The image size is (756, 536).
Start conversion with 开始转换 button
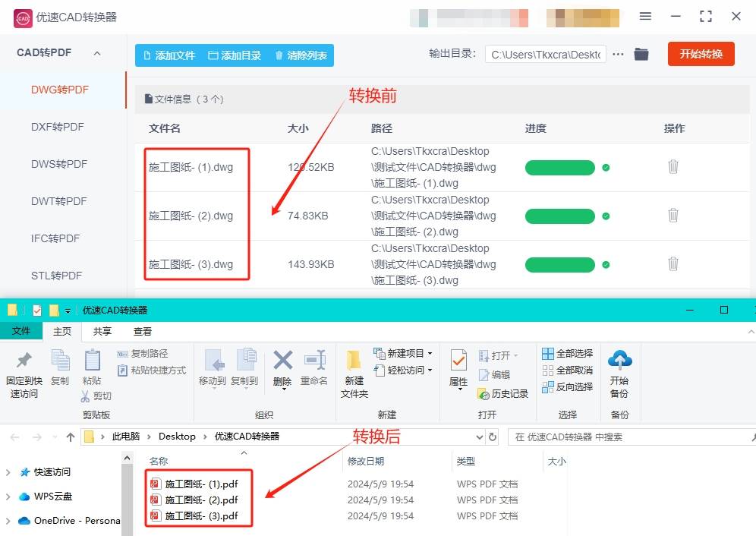[701, 54]
